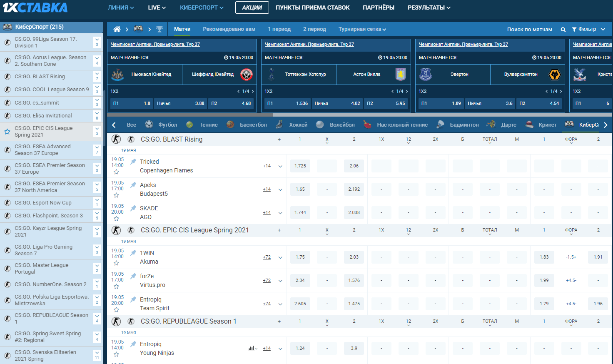Favorite the 1WIN vs Akuma match star
The height and width of the screenshot is (364, 613).
[x=117, y=263]
